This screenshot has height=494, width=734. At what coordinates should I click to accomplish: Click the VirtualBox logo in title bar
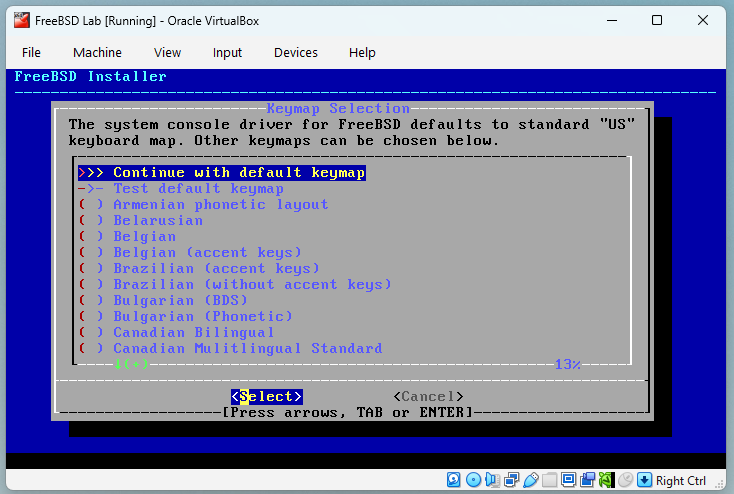click(22, 21)
